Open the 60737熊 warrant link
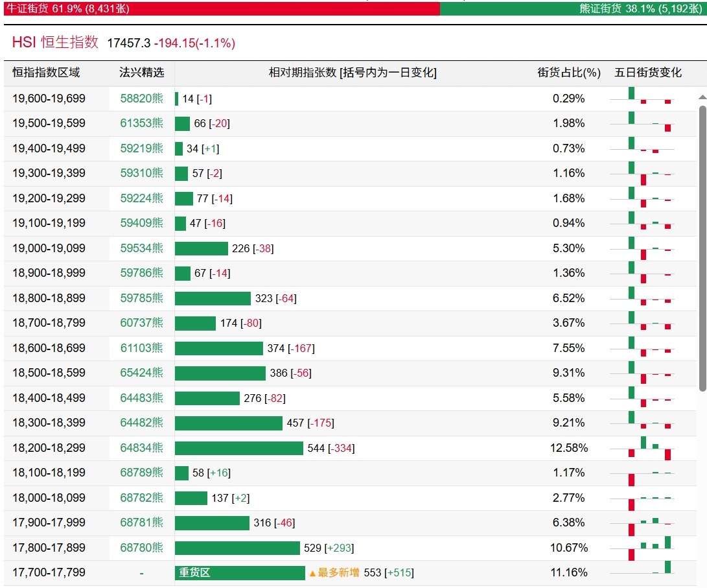The image size is (707, 588). tap(141, 323)
